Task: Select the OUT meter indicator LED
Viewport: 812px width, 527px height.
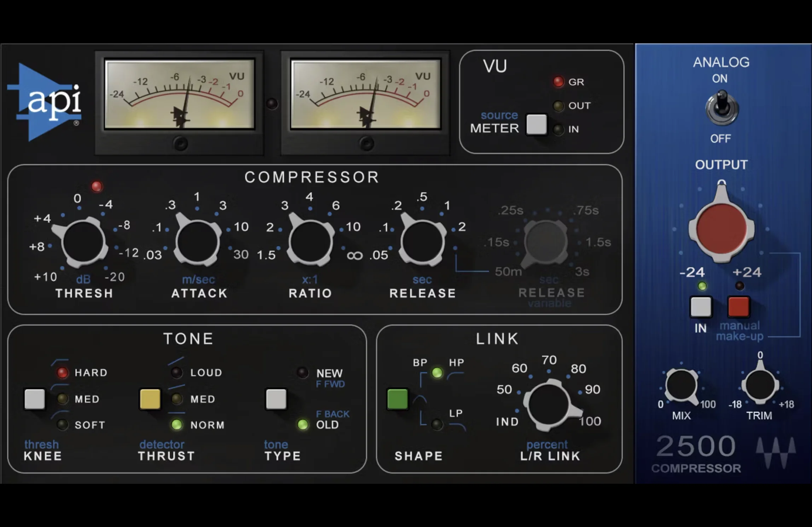Action: tap(558, 105)
